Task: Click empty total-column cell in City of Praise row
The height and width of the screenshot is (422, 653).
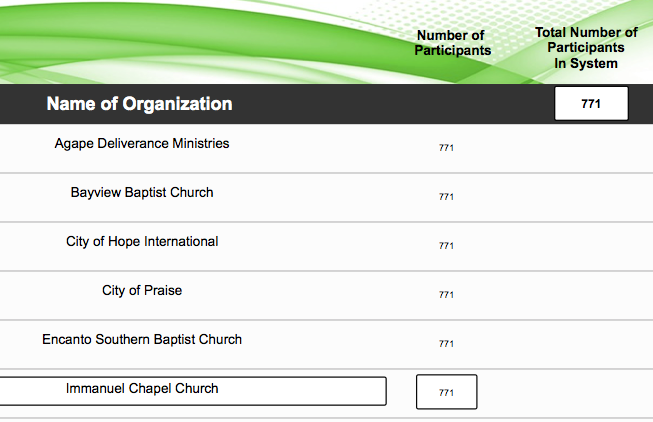Action: (x=590, y=295)
